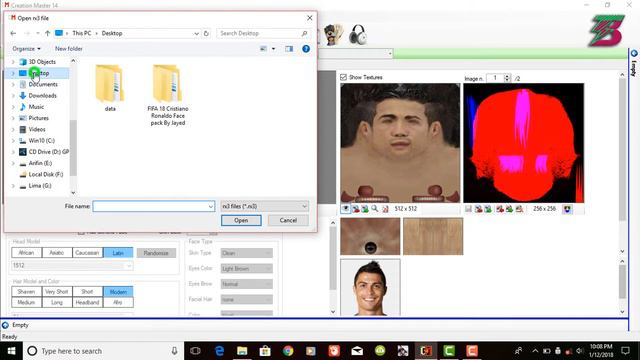Select the African head model
The image size is (640, 360).
click(27, 253)
